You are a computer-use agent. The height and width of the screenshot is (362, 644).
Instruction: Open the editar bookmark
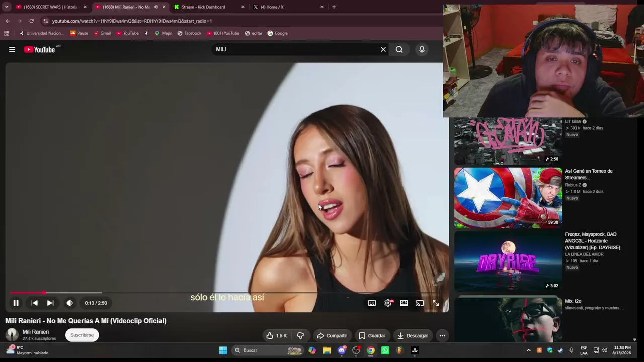coord(253,33)
